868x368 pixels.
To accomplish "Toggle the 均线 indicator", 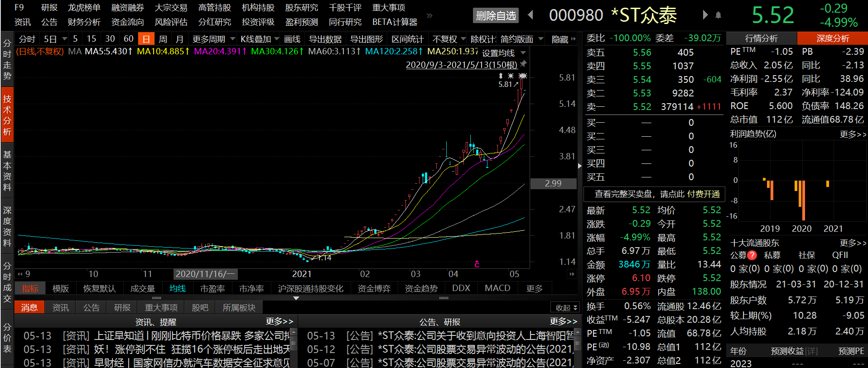I will pyautogui.click(x=178, y=288).
